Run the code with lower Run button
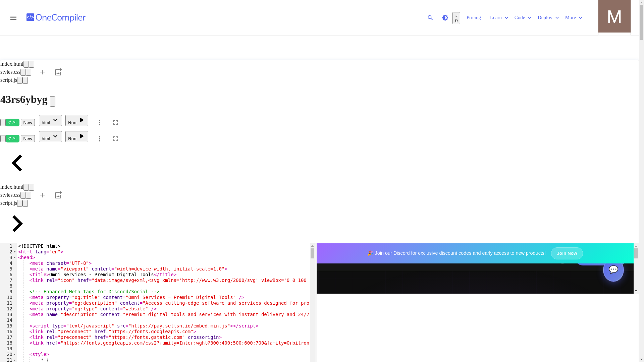 [x=77, y=137]
